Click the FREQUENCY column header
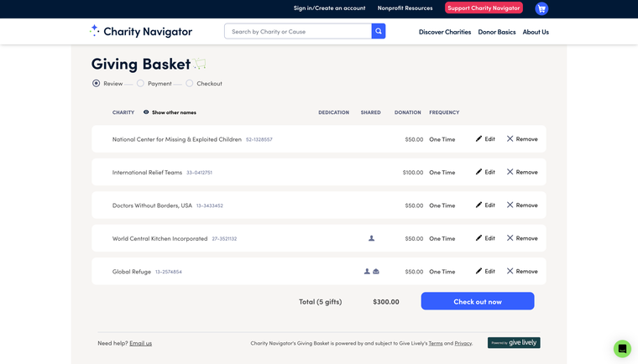The height and width of the screenshot is (364, 638). coord(444,112)
